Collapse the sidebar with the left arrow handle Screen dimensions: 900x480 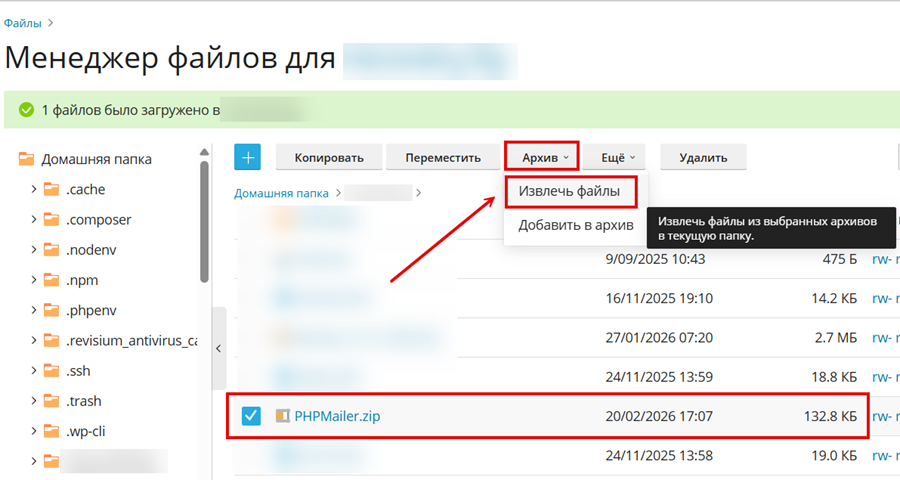tap(218, 349)
